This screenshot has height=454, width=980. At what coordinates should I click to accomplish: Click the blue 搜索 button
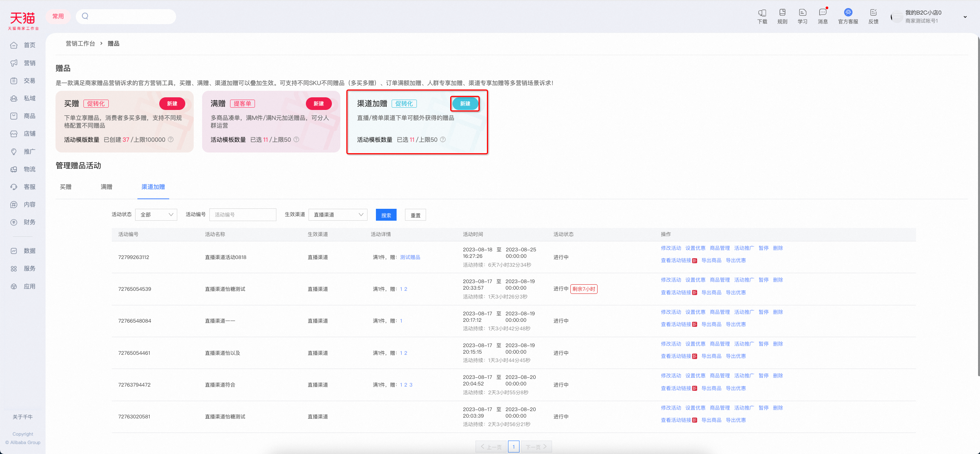tap(386, 215)
